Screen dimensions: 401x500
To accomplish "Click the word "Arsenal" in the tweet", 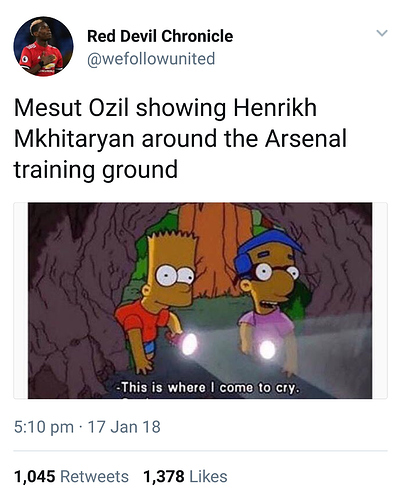I will click(x=306, y=139).
